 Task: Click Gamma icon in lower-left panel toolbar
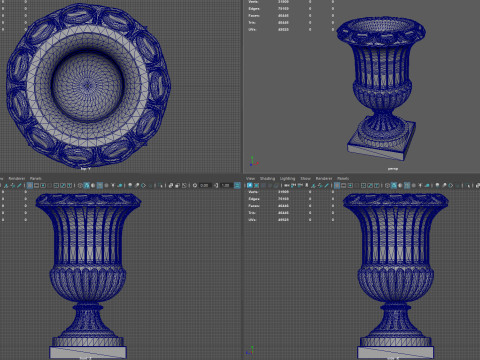pos(216,185)
